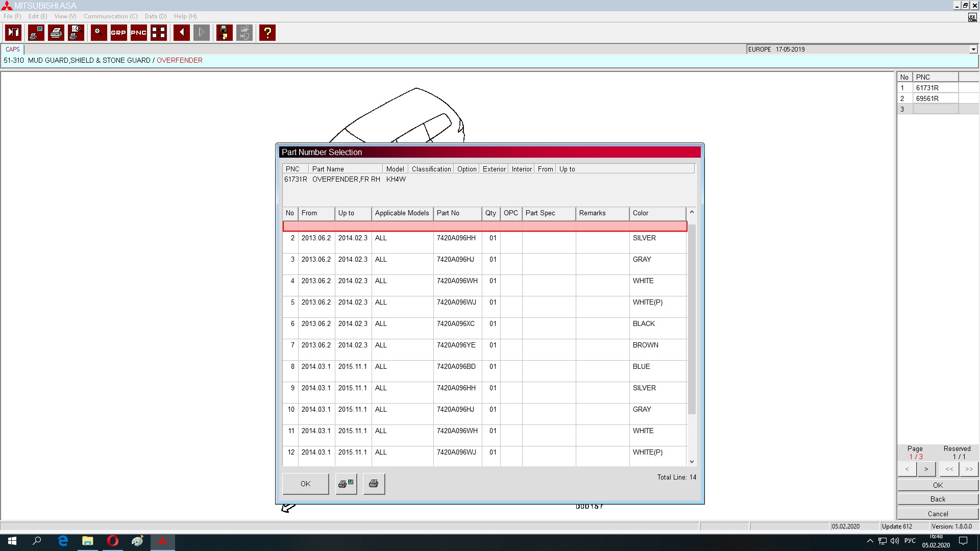Click the PNC toolbar button
Viewport: 980px width, 551px height.
pyautogui.click(x=138, y=33)
